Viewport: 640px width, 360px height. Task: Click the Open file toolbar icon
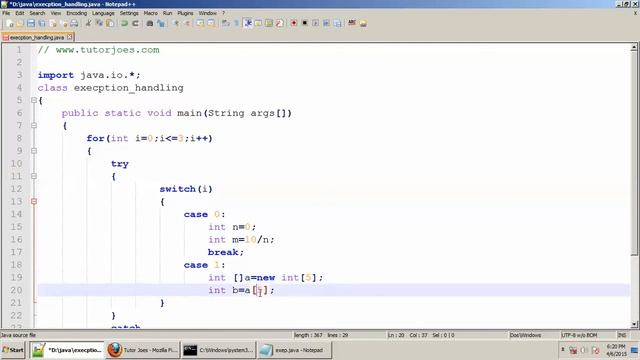pos(20,23)
